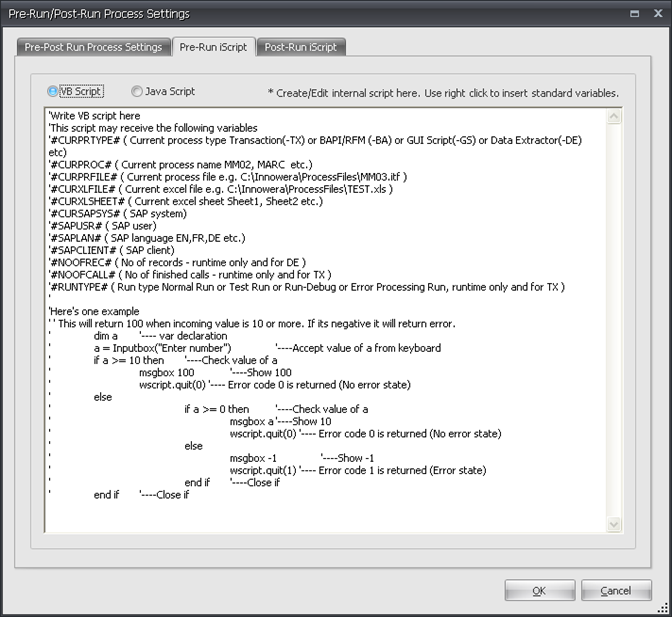Screen dimensions: 672x617
Task: Open the Post-Run iScript tab
Action: (x=301, y=47)
